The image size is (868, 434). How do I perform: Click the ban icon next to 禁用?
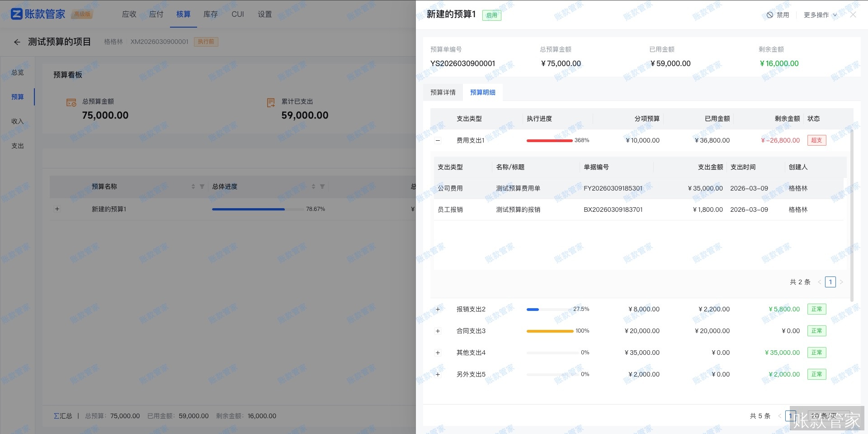[x=769, y=14]
